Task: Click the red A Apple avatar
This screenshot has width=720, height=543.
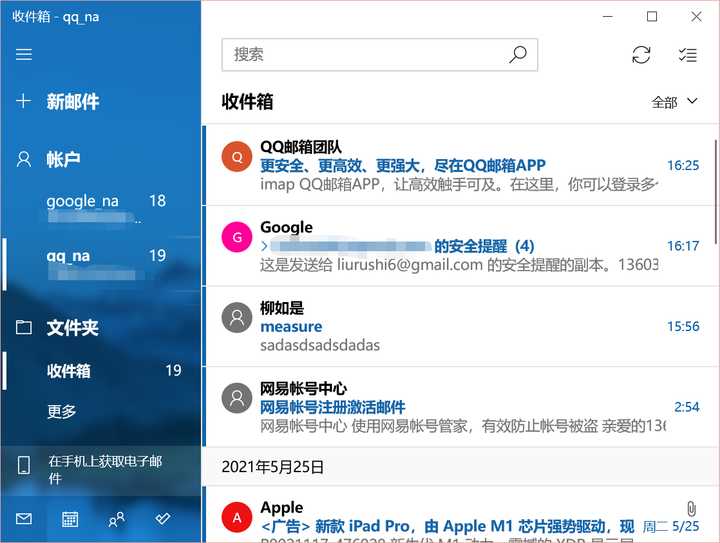Action: (237, 517)
